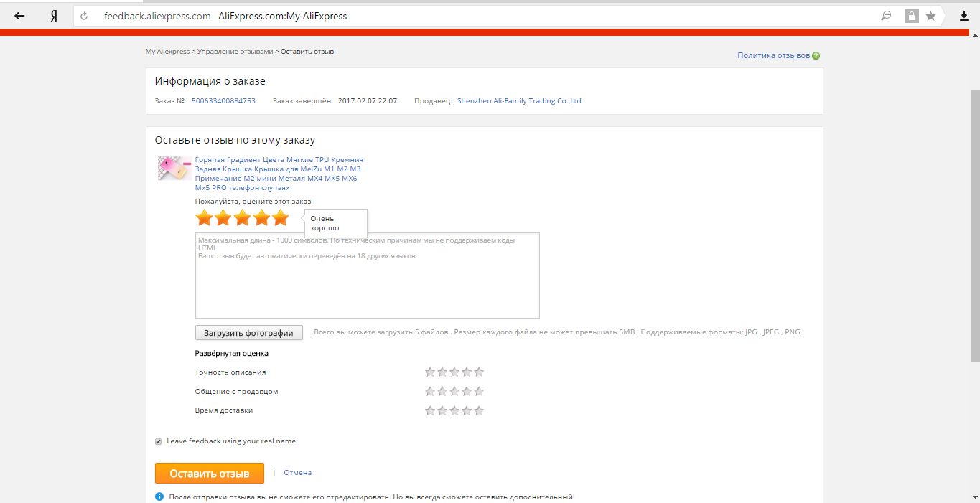Open Управление отзывами breadcrumb link
The width and height of the screenshot is (980, 503).
tap(235, 52)
